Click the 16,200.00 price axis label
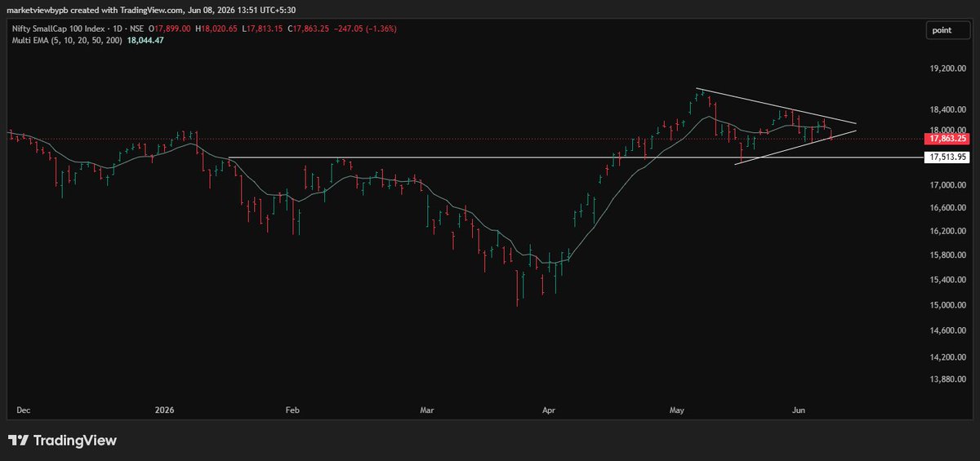This screenshot has width=980, height=461. point(949,231)
